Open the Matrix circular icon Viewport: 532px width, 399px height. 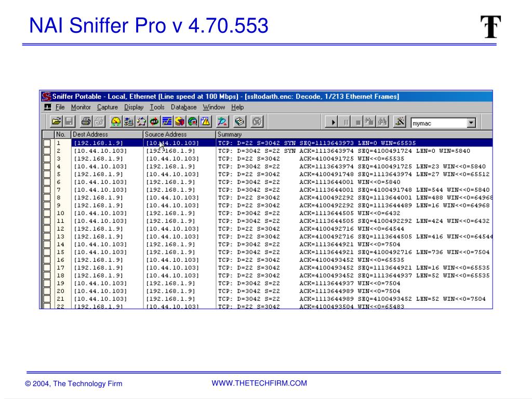point(141,122)
